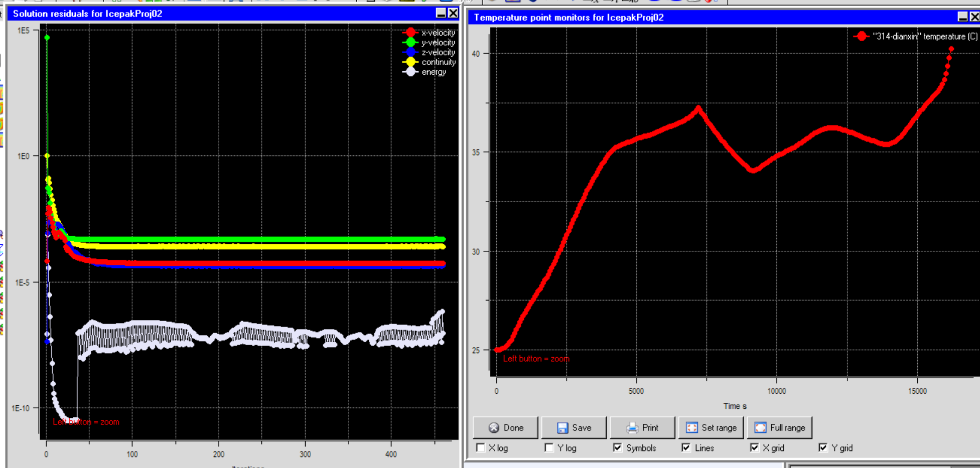Click the "314-dianxin" temperature legend entry
Screen dimensions: 980x468
coord(916,37)
